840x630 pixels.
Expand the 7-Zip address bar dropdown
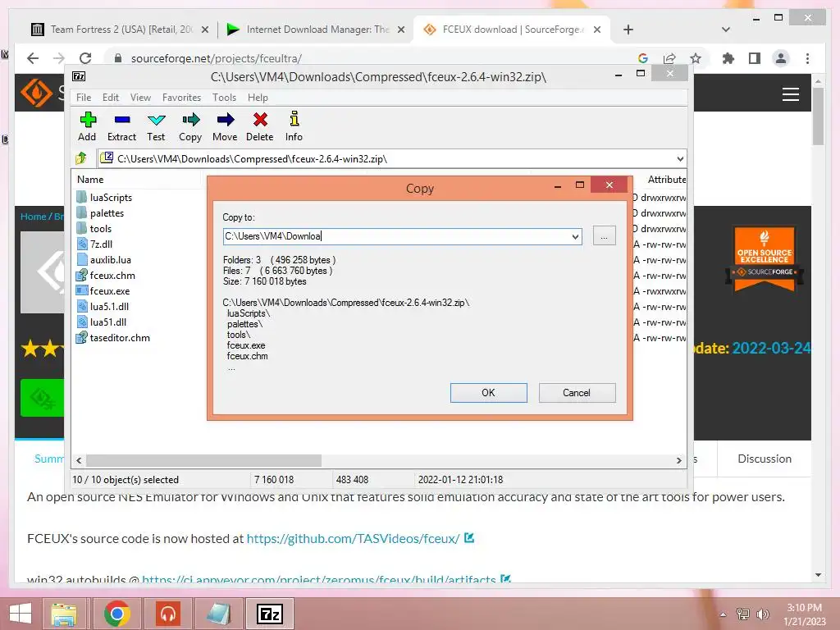[x=680, y=158]
